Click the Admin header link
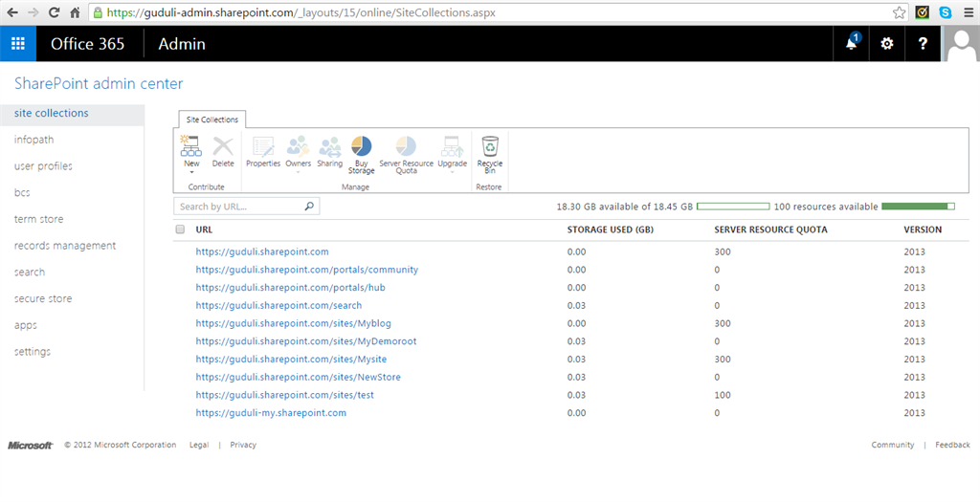The image size is (980, 502). (182, 44)
